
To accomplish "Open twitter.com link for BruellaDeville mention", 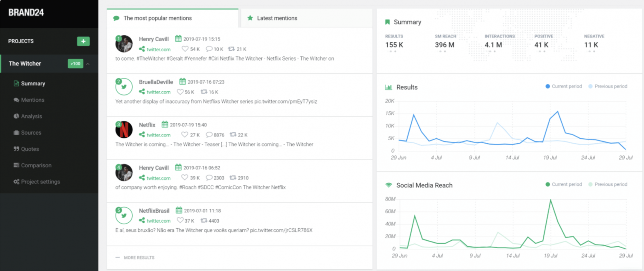I will [158, 92].
